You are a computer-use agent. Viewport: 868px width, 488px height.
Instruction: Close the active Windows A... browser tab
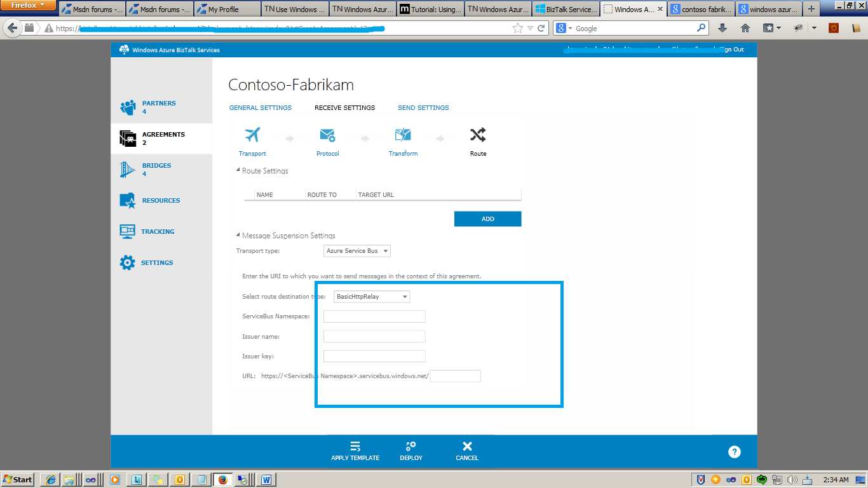click(x=660, y=10)
